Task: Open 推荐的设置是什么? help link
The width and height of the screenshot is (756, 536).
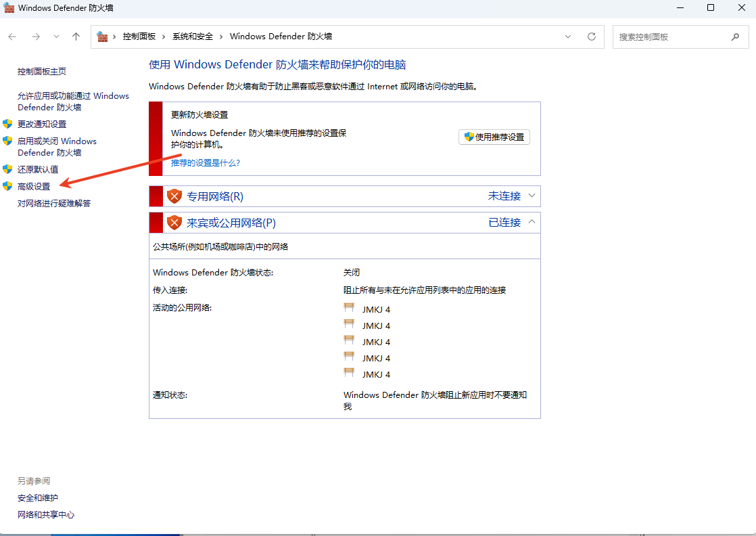Action: point(206,163)
